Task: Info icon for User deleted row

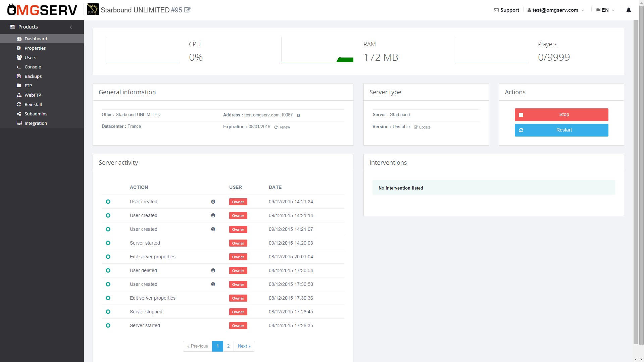Action: click(x=213, y=270)
